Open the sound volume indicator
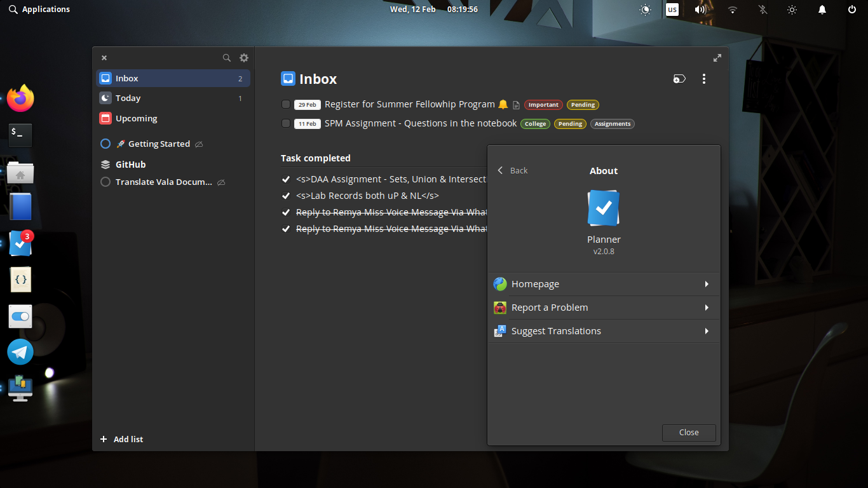868x488 pixels. [700, 10]
